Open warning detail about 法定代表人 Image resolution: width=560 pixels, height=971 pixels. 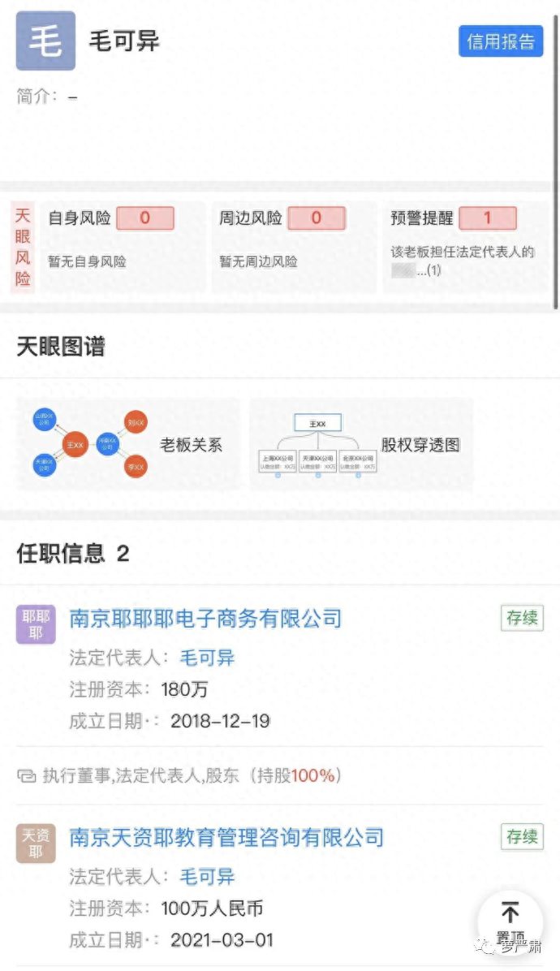click(x=463, y=261)
